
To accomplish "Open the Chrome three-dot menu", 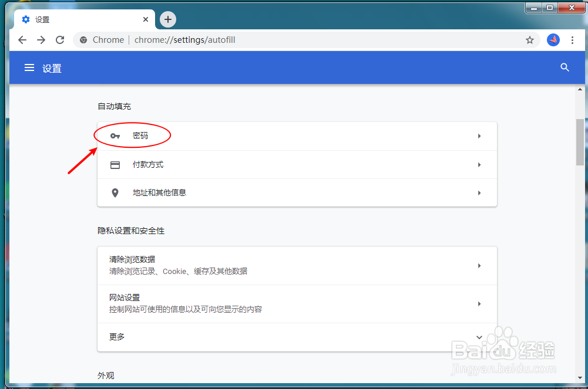I will click(573, 40).
